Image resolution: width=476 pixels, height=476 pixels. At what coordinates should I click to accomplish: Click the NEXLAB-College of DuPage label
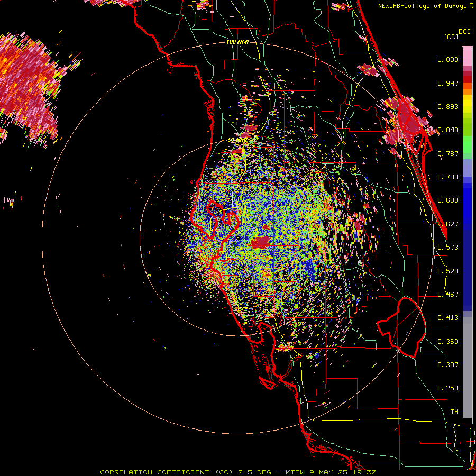[422, 6]
